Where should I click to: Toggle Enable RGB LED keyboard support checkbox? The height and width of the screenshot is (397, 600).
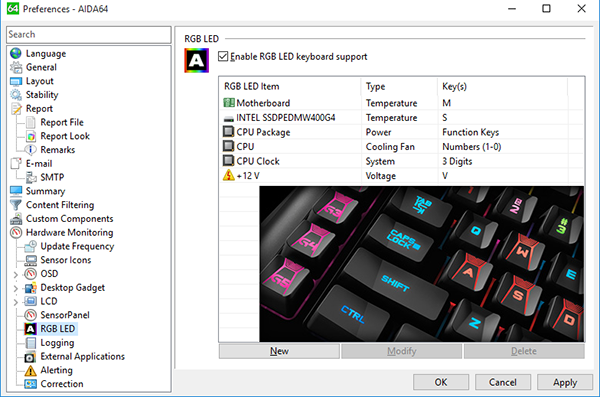coord(223,57)
